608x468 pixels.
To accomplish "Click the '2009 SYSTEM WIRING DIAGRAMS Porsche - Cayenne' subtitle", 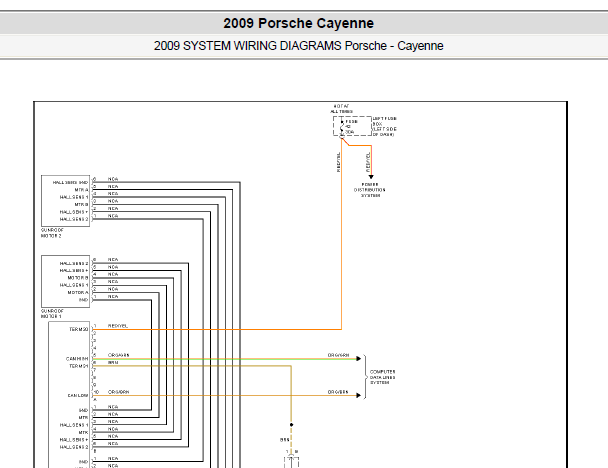I will click(298, 46).
